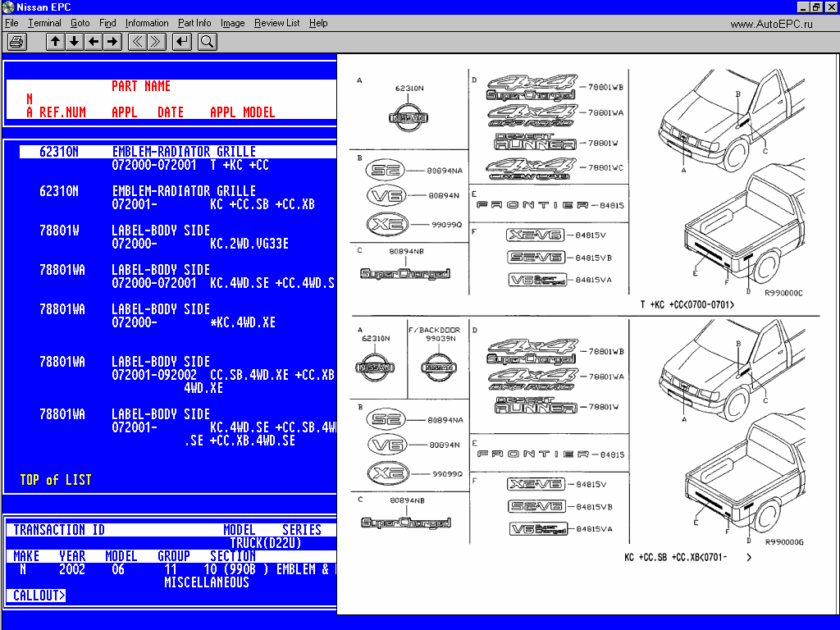Click callout 84815VB in upper diagram

tap(594, 258)
